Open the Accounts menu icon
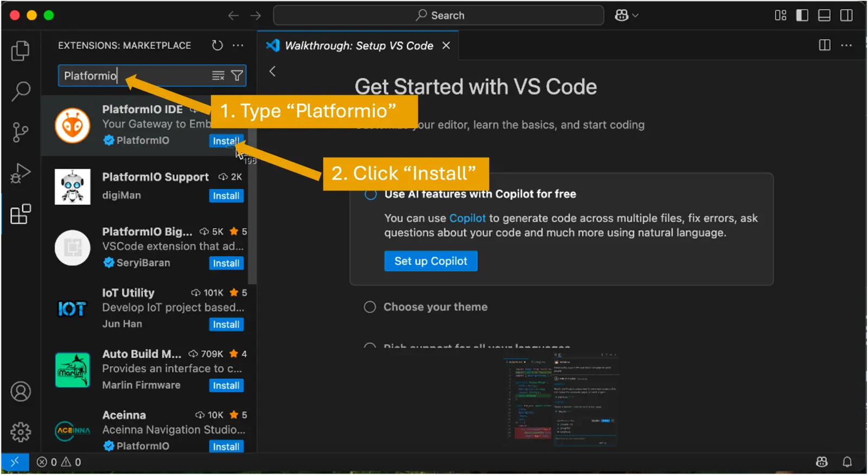The image size is (868, 475). click(x=21, y=391)
